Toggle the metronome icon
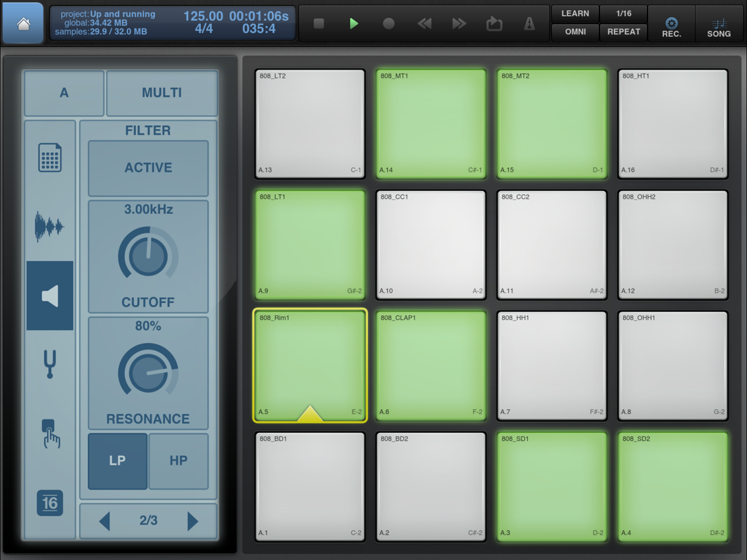Screen dimensions: 747x560 pos(529,23)
